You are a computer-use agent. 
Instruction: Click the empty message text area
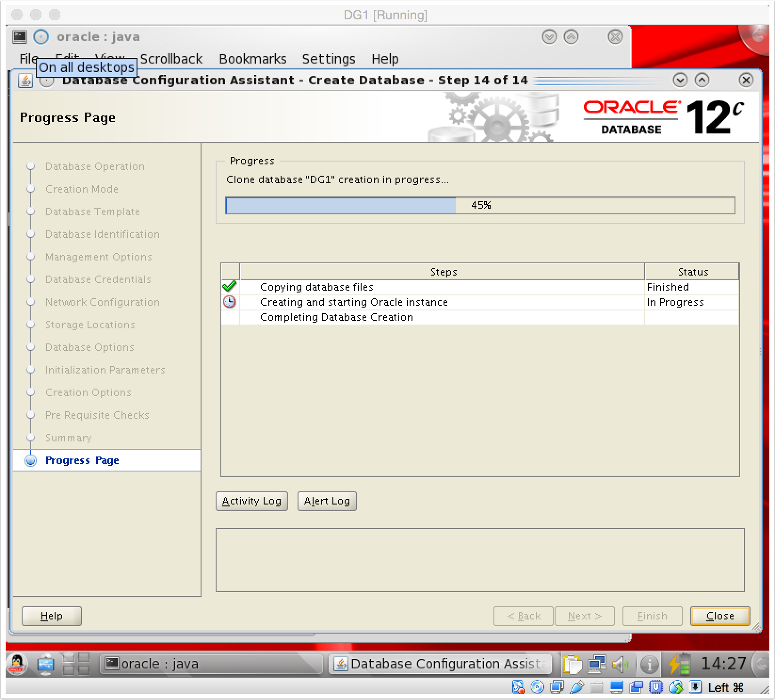[x=480, y=560]
